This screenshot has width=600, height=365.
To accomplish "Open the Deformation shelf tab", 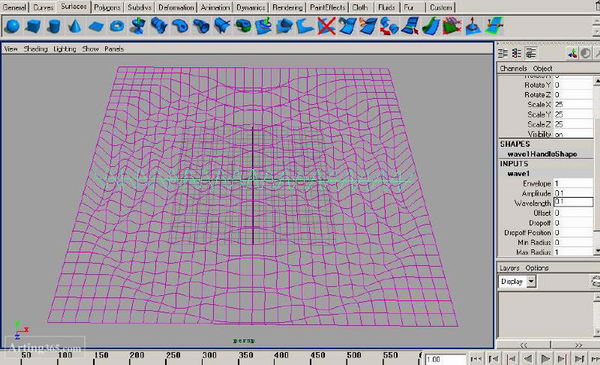I will tap(176, 7).
